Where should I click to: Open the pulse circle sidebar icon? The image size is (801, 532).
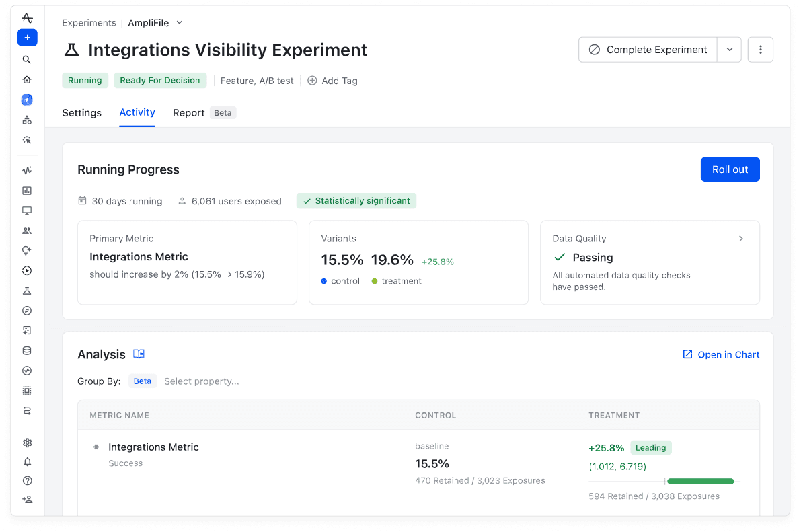[27, 371]
